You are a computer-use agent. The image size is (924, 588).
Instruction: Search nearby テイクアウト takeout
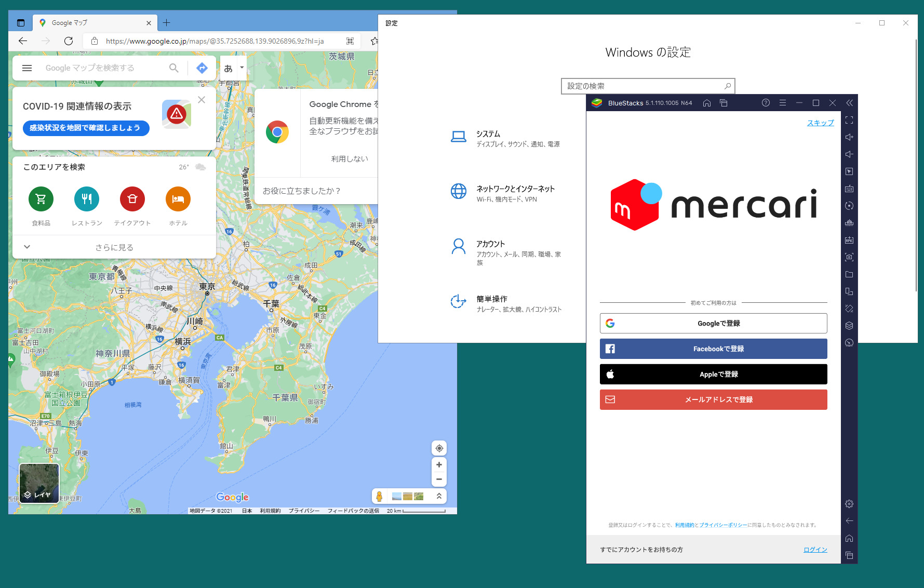click(132, 206)
